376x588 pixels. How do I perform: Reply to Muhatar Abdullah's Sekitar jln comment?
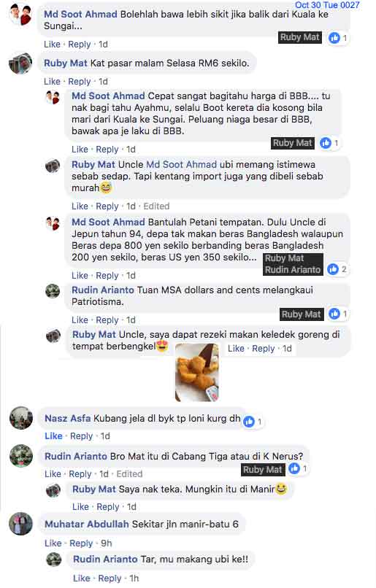pyautogui.click(x=81, y=543)
